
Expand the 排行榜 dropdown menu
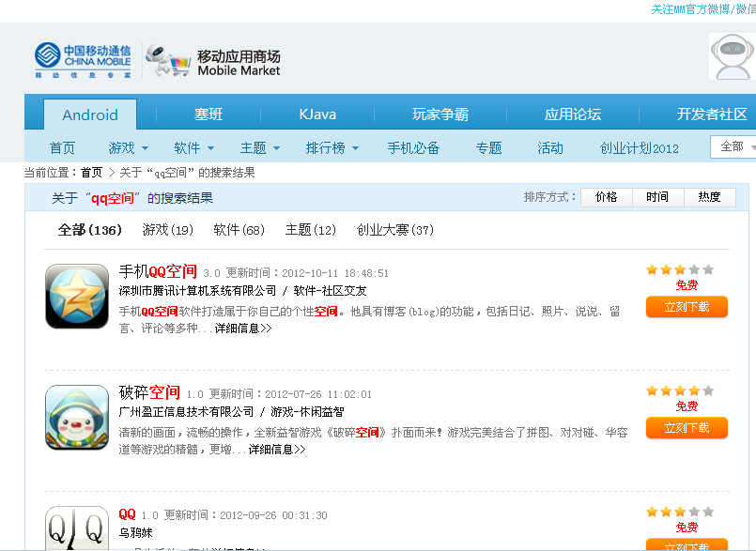pyautogui.click(x=332, y=148)
